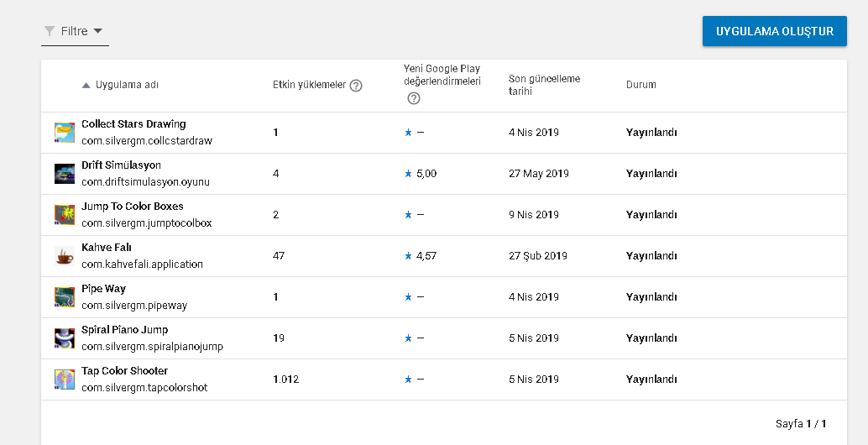This screenshot has height=445, width=868.
Task: Sort by Uygulama adı column header
Action: (x=127, y=85)
